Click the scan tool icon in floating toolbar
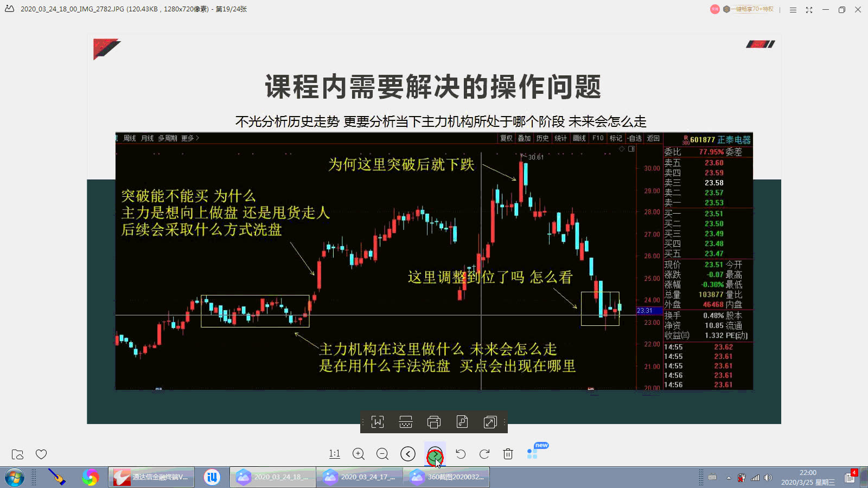Image resolution: width=868 pixels, height=488 pixels. (406, 422)
